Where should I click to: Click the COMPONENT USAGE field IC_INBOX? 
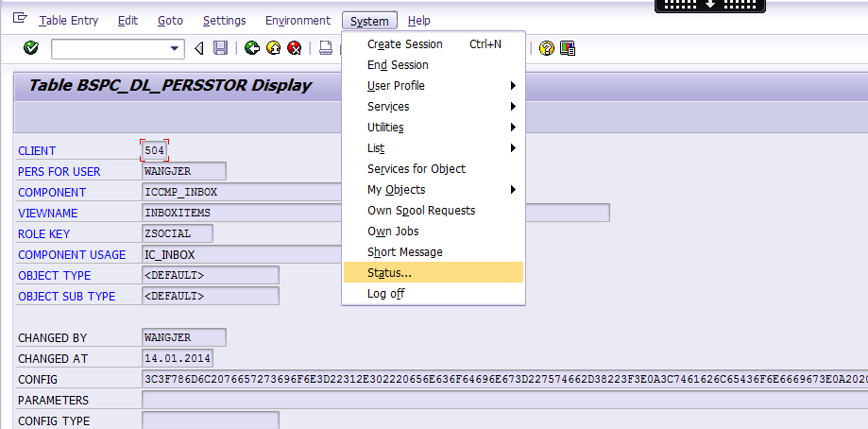click(x=242, y=254)
